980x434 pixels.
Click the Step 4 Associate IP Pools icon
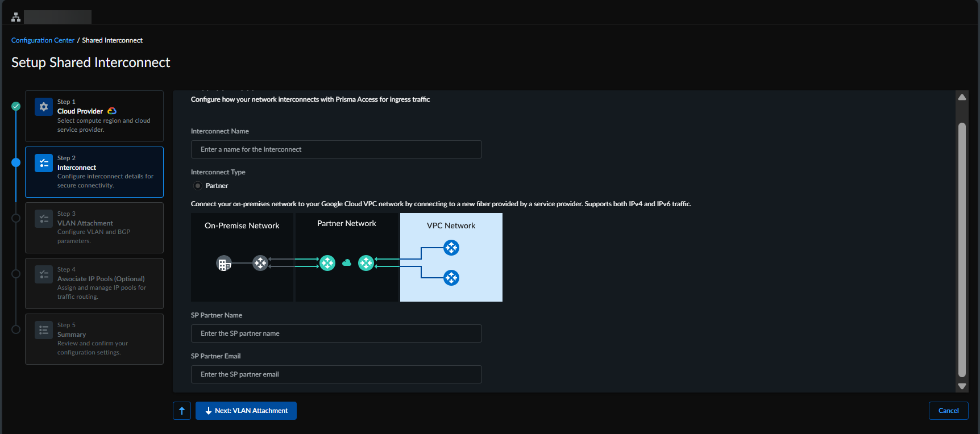pyautogui.click(x=44, y=274)
